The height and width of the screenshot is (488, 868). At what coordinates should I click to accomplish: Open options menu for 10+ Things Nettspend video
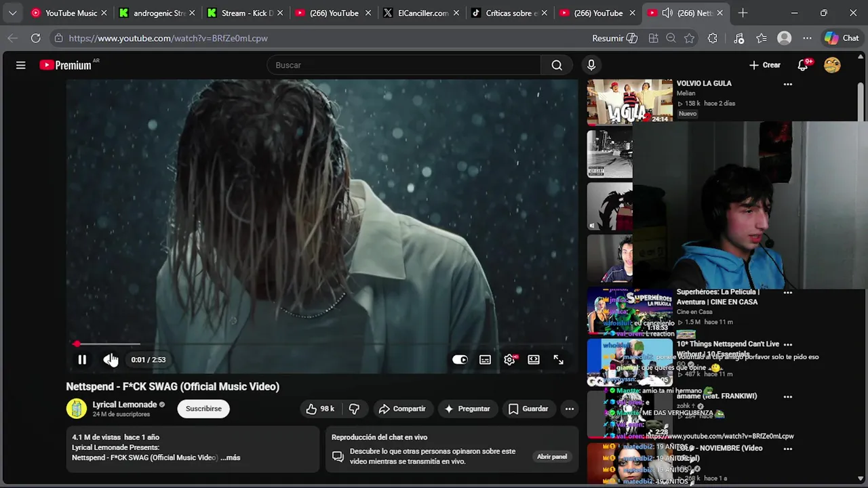click(x=787, y=344)
